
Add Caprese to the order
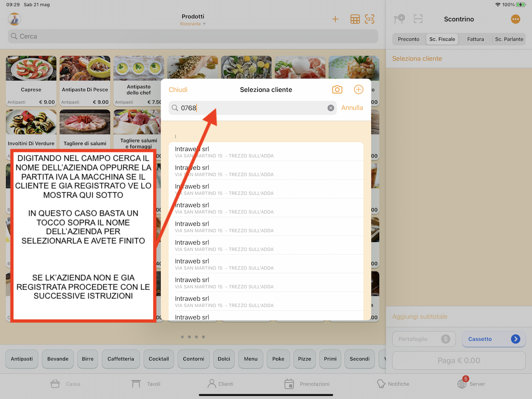coord(31,81)
